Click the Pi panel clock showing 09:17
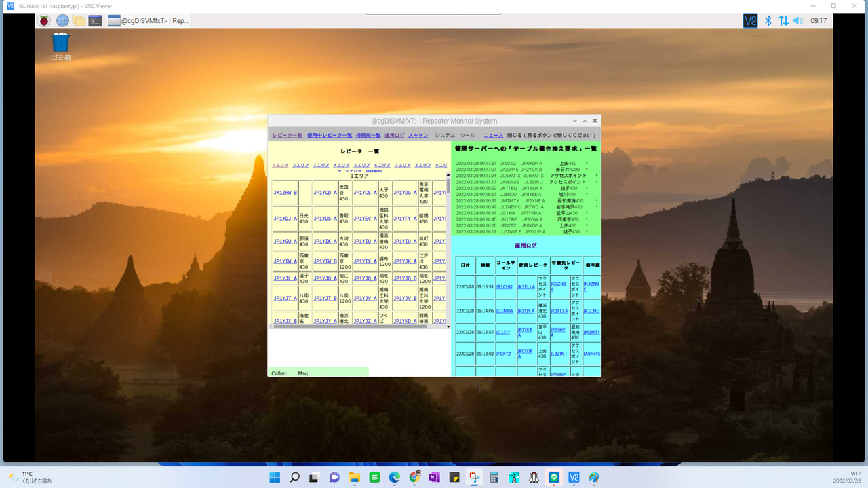868x488 pixels. tap(818, 20)
